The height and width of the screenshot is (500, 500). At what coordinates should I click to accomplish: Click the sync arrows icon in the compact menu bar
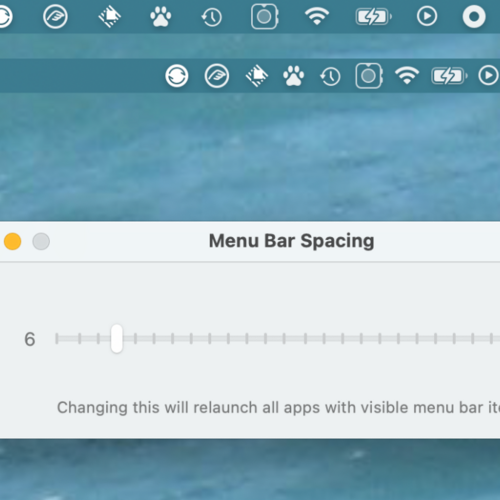177,76
